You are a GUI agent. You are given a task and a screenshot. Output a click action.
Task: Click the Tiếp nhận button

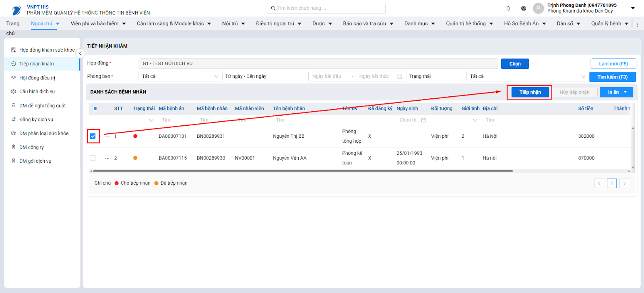point(530,92)
